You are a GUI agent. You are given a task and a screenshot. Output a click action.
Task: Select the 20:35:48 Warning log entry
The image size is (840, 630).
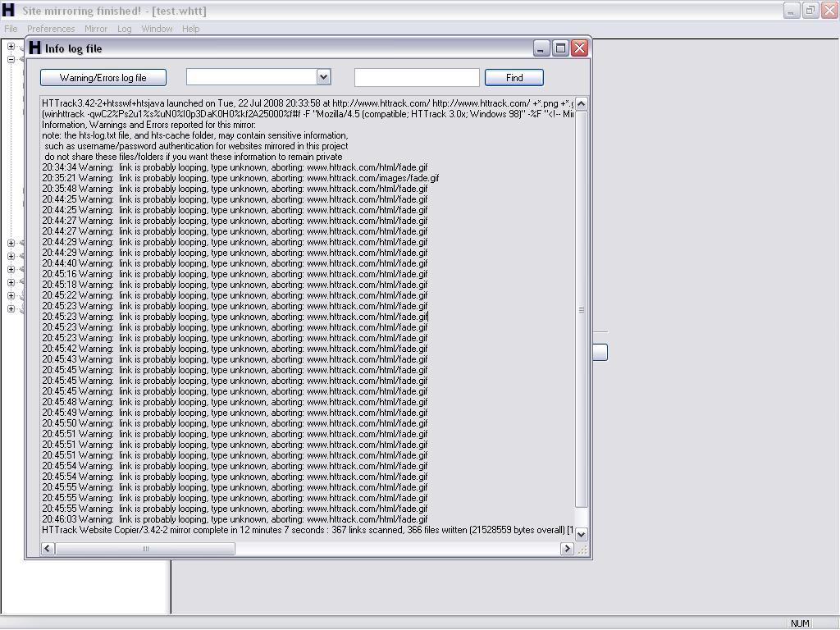[235, 189]
